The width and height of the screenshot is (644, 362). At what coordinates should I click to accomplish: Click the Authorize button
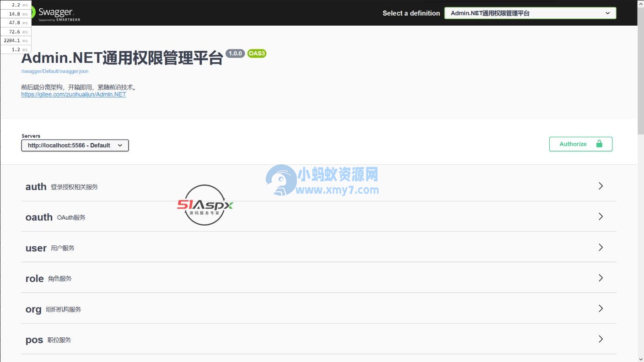[x=580, y=144]
